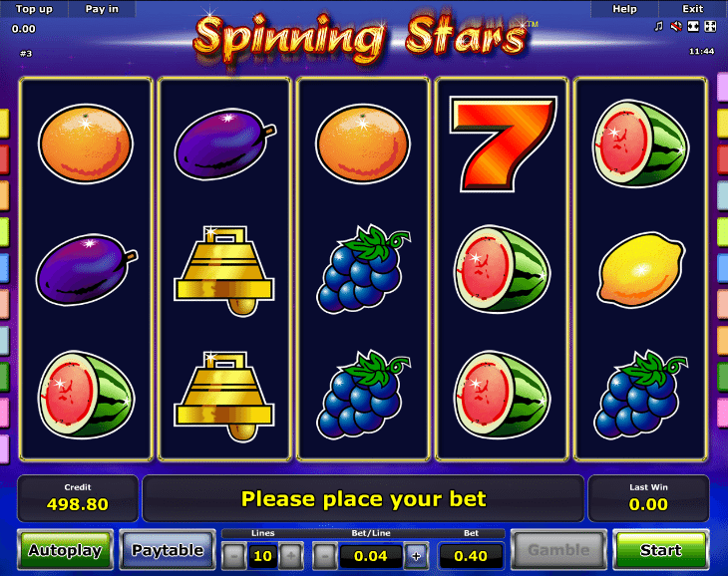
Task: Unmute the sound speaker icon
Action: (x=676, y=27)
